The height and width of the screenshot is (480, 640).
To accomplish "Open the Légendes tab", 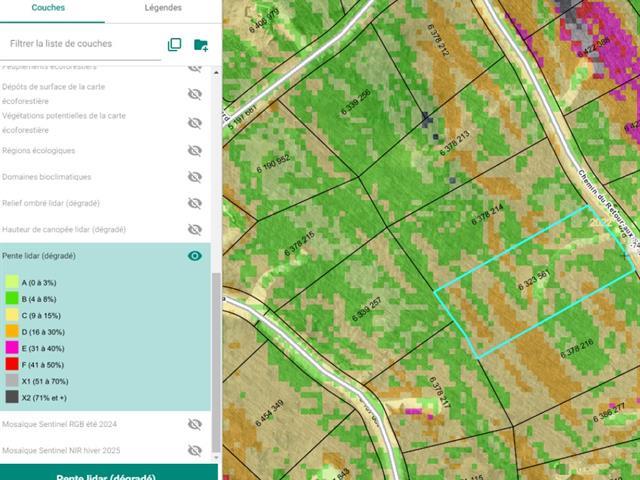I will tap(163, 8).
